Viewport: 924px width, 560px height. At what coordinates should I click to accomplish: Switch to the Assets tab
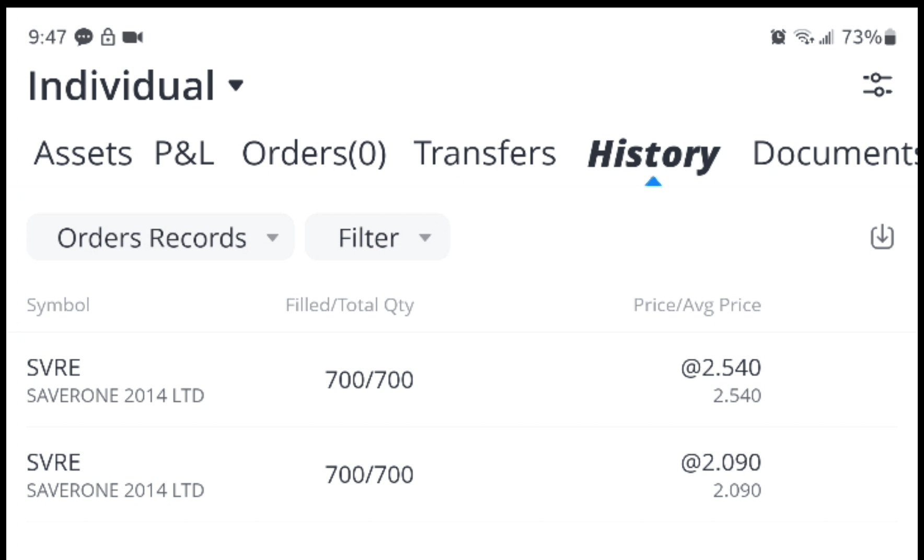[x=83, y=154]
